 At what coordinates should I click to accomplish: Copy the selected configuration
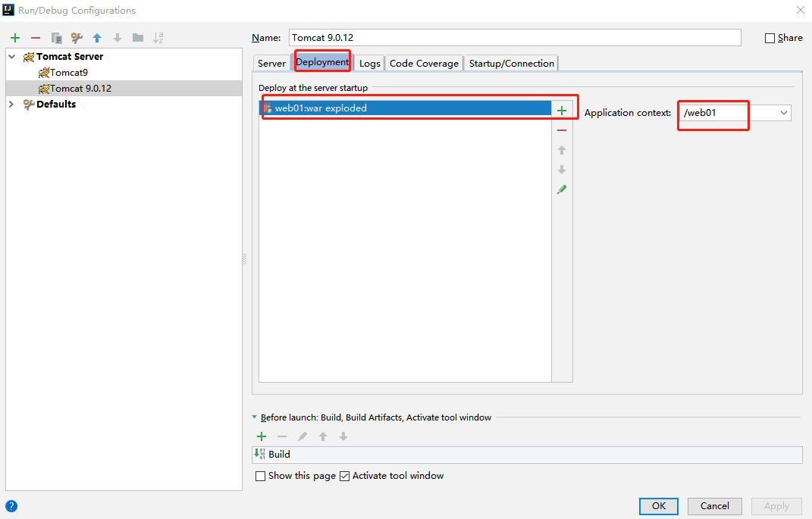pos(56,38)
